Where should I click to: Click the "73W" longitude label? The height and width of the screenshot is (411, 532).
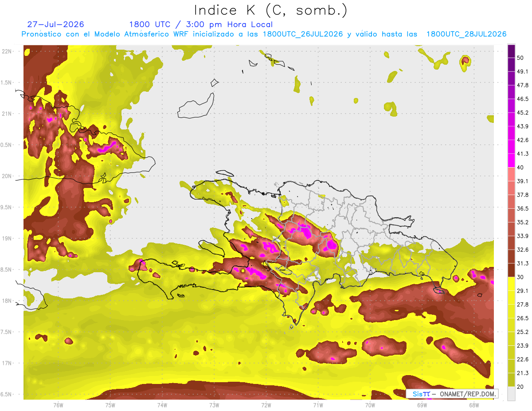214,405
